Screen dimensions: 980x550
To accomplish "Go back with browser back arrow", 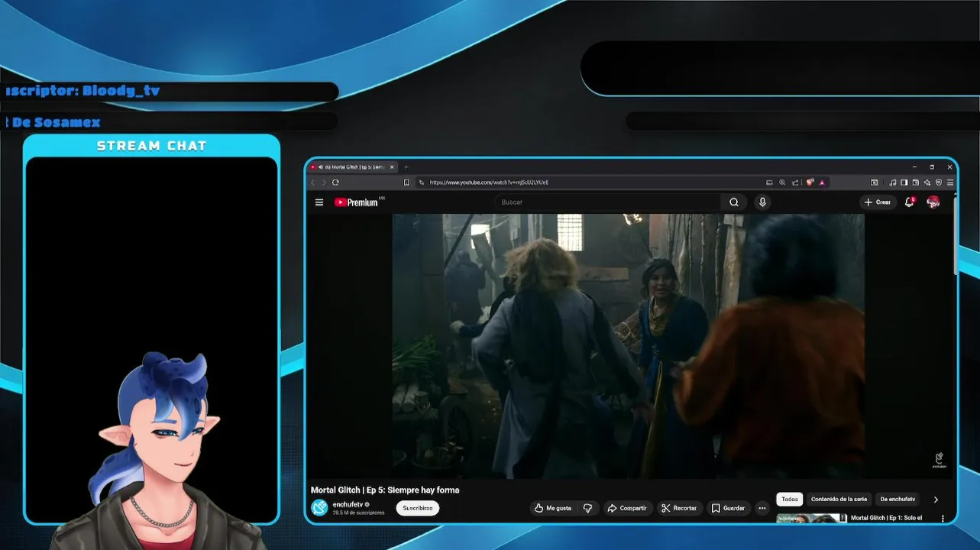I will [x=312, y=183].
